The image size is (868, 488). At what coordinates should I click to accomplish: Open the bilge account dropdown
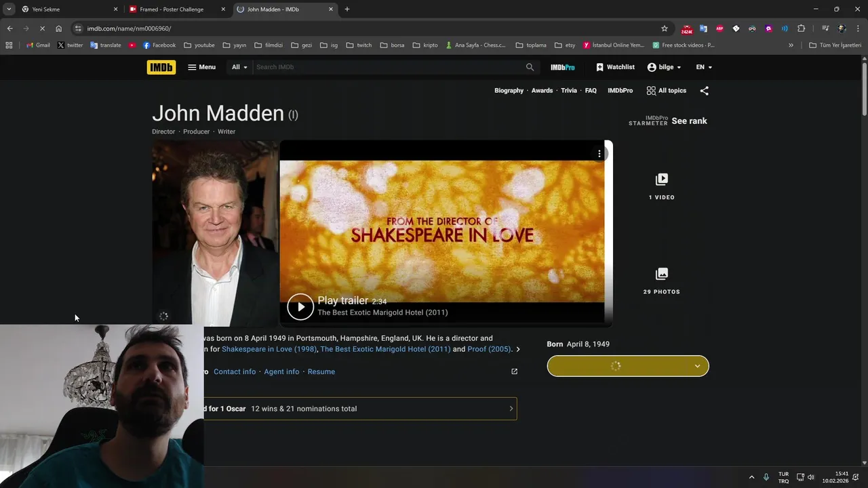[x=664, y=67]
